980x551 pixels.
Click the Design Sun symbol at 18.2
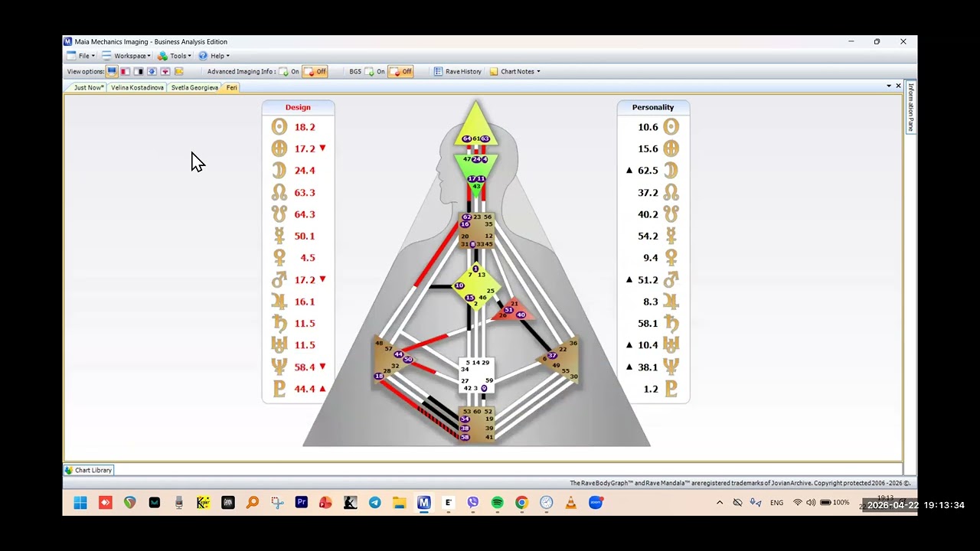pyautogui.click(x=279, y=127)
